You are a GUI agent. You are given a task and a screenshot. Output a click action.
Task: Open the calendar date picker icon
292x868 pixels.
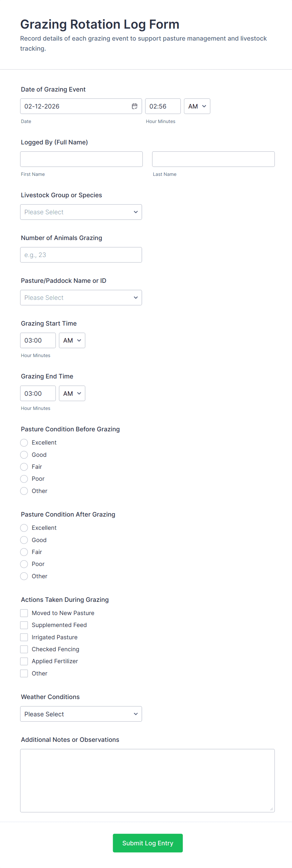(135, 106)
